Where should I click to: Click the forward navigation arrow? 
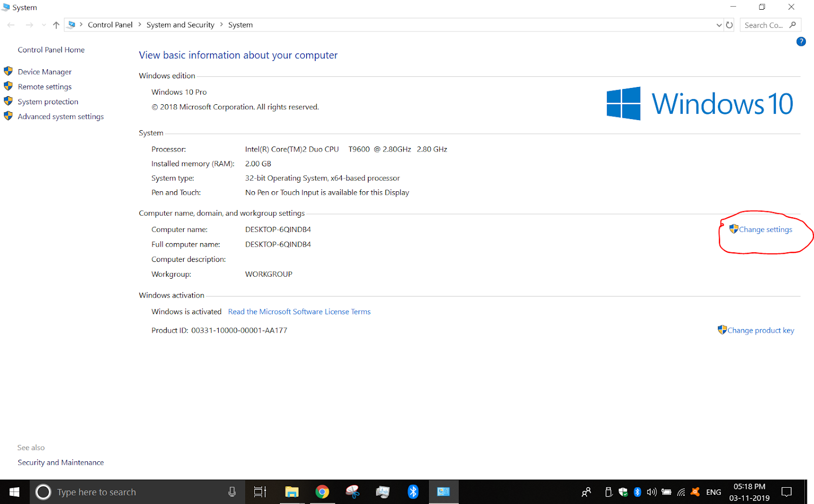(30, 25)
